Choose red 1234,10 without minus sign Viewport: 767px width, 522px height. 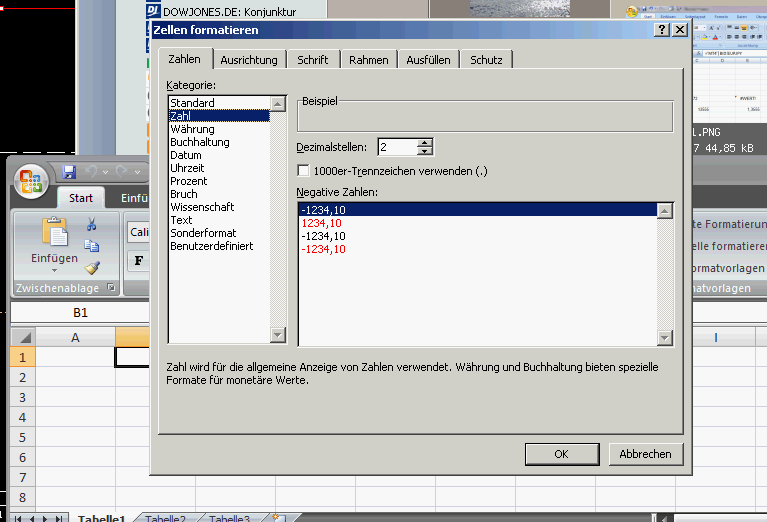478,223
